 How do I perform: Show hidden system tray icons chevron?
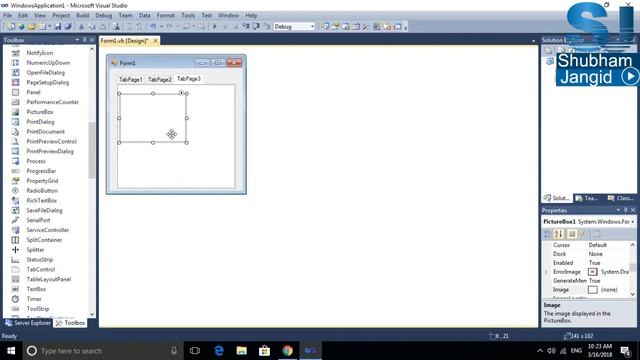click(x=540, y=351)
